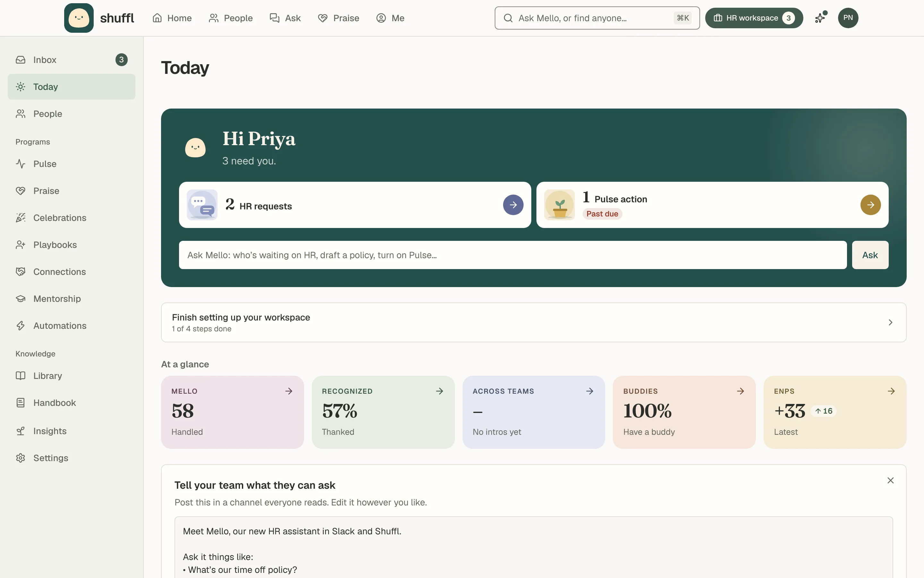The image size is (924, 578).
Task: Click the Ask Mello prompt input in banner
Action: coord(512,255)
